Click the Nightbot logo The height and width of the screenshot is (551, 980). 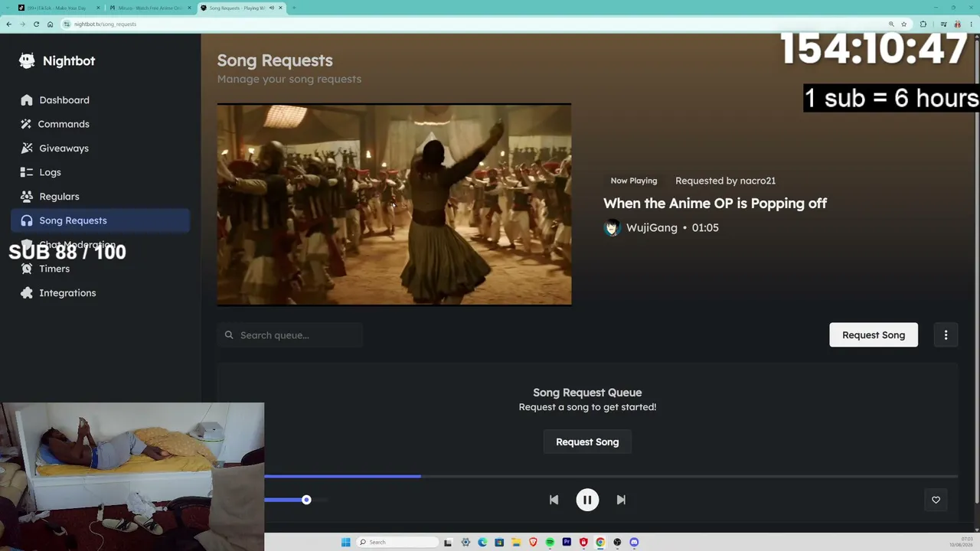tap(57, 61)
